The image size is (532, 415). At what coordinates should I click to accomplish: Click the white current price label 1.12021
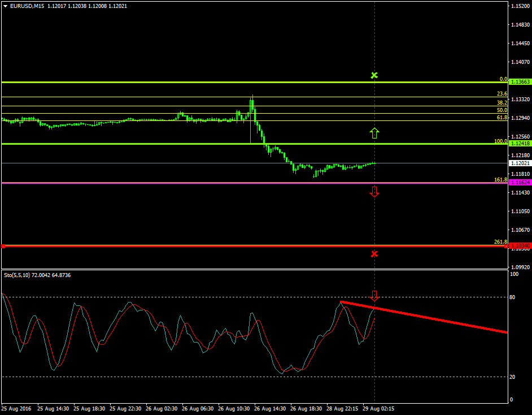coord(520,163)
